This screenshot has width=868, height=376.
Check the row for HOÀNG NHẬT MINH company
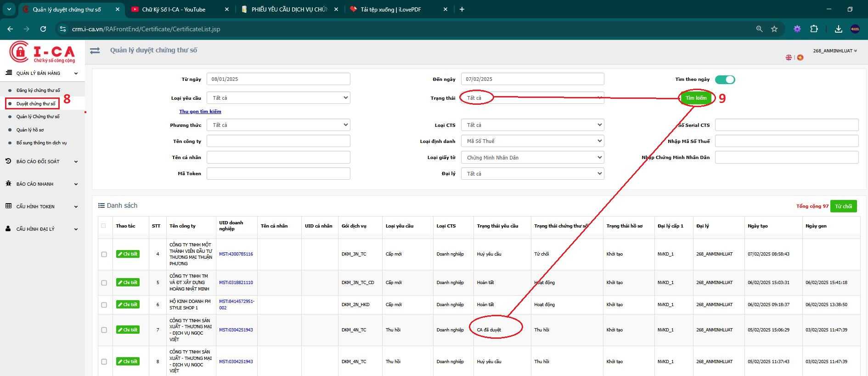tap(104, 283)
